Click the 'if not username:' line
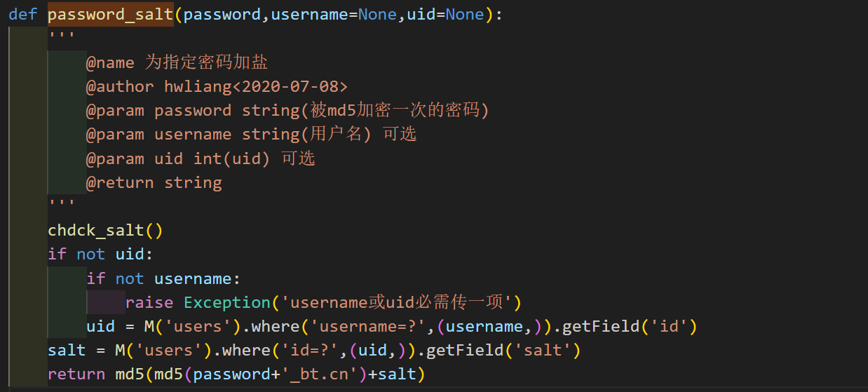 163,279
